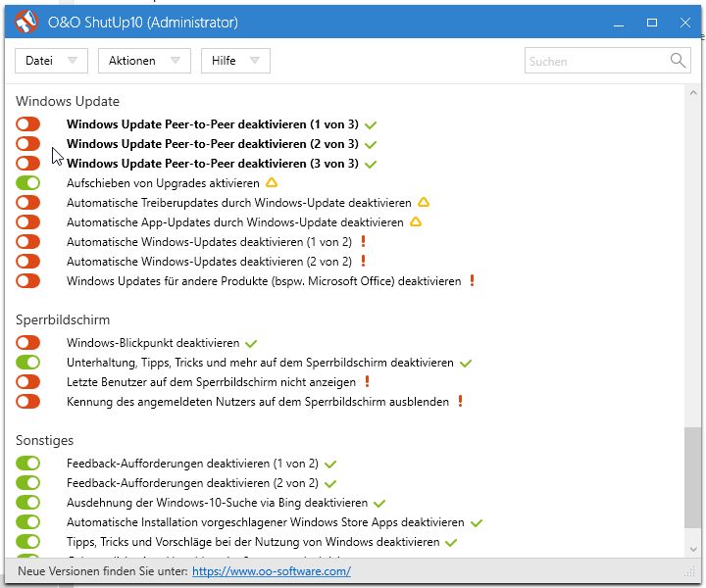Enable the Windows-Blickpunkt deaktivieren switch
Screen dimensions: 706x588
(27, 342)
